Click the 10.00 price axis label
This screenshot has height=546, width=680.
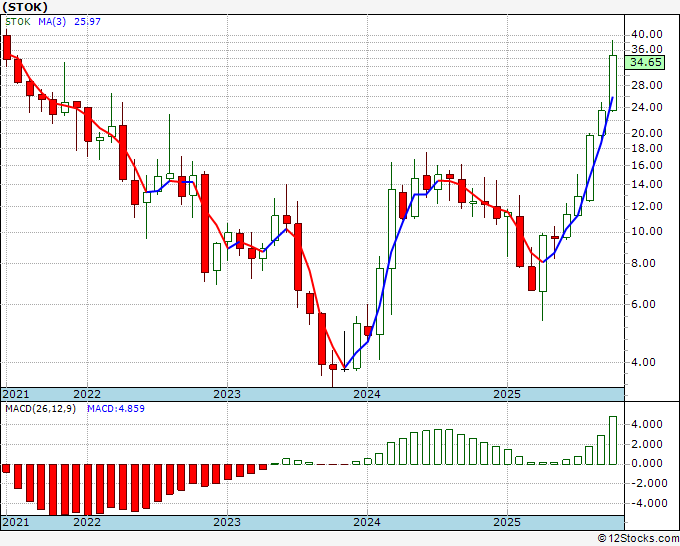pos(647,232)
